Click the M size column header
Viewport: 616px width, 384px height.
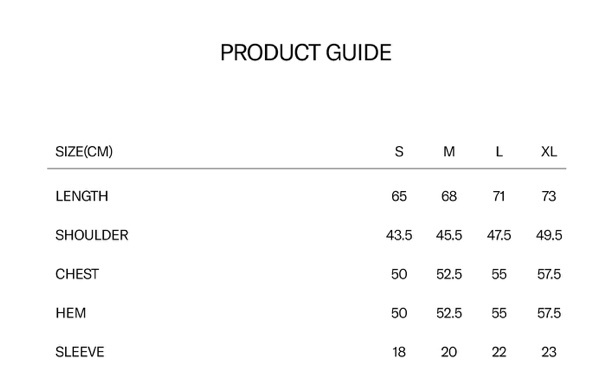tap(449, 151)
